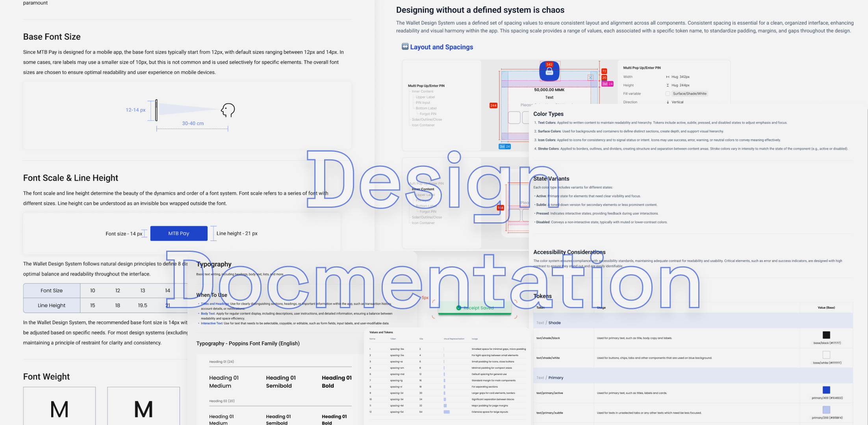Viewport: 868px width, 425px height.
Task: Click the 30-40 cm distance label
Action: tap(193, 124)
